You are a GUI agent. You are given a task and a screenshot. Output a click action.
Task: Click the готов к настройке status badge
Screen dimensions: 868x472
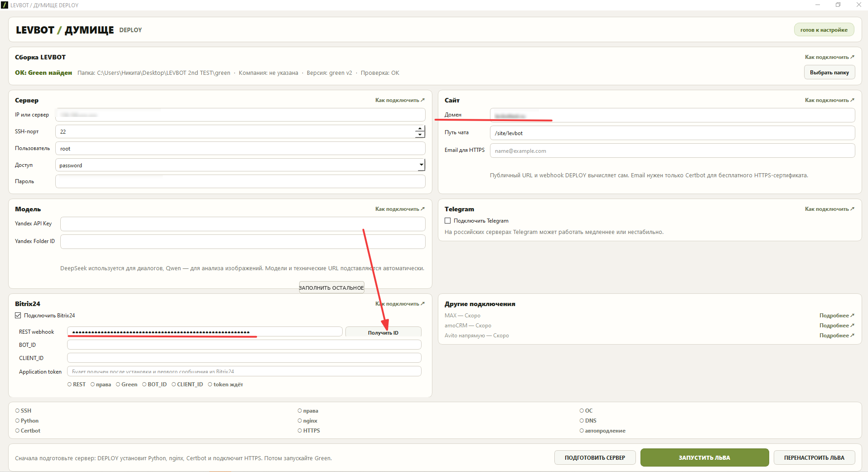(824, 30)
